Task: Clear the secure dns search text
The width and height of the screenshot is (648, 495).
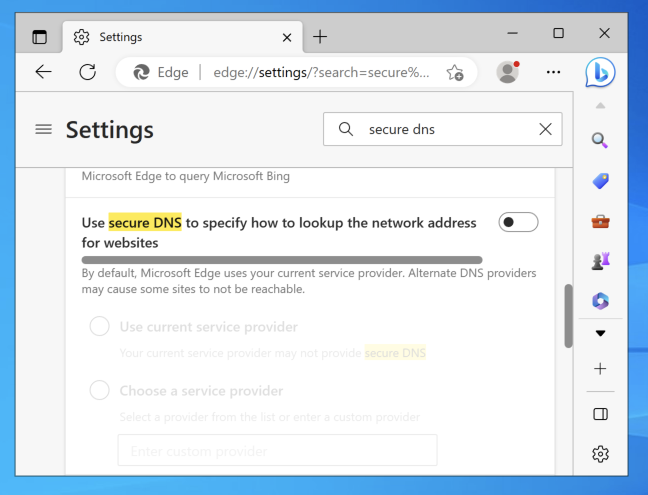Action: (545, 129)
